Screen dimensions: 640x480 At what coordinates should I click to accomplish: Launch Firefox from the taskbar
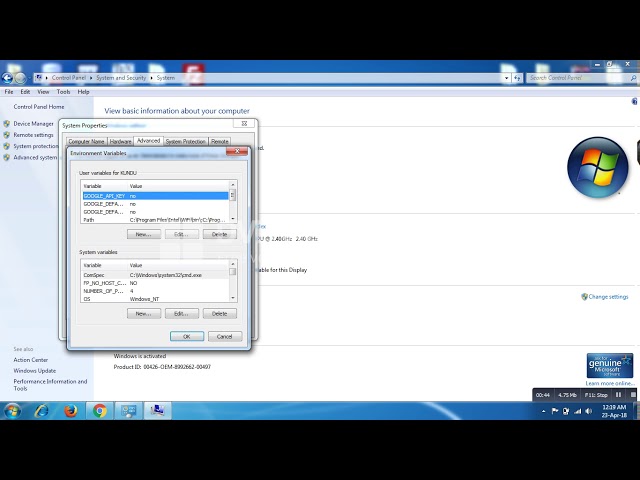[x=71, y=411]
